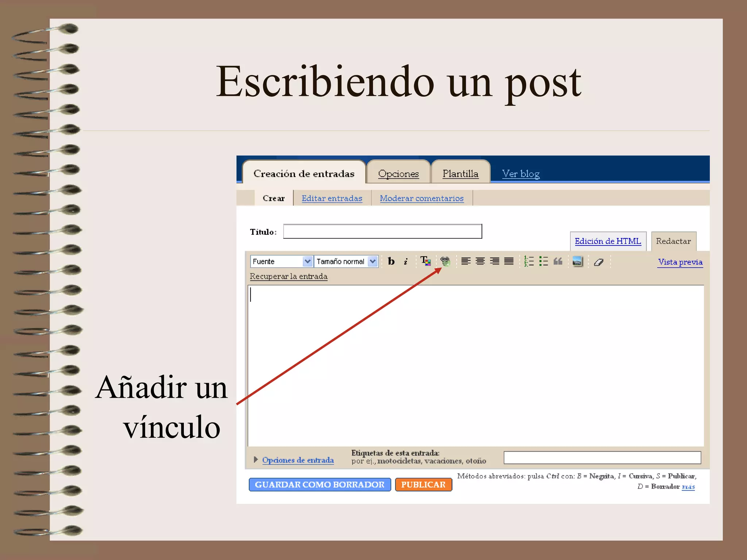747x560 pixels.
Task: Click the GUARDAR COMO BORRADOR button
Action: 320,485
